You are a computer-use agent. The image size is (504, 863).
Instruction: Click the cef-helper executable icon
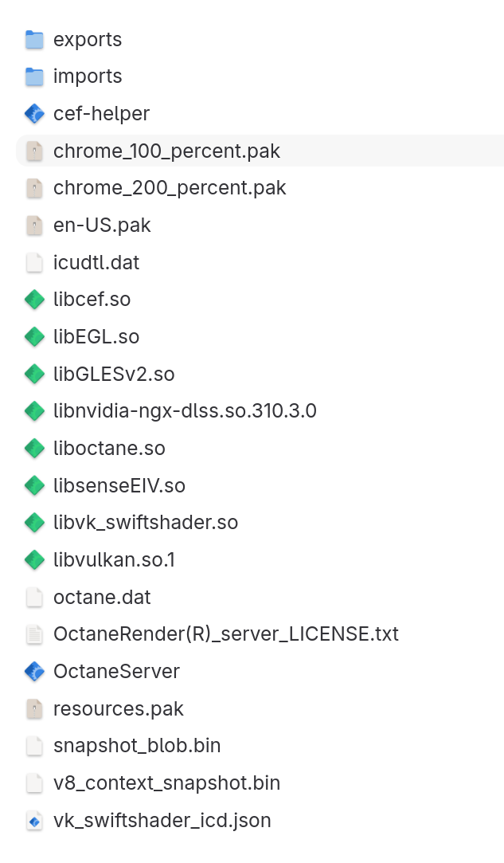[x=34, y=114]
